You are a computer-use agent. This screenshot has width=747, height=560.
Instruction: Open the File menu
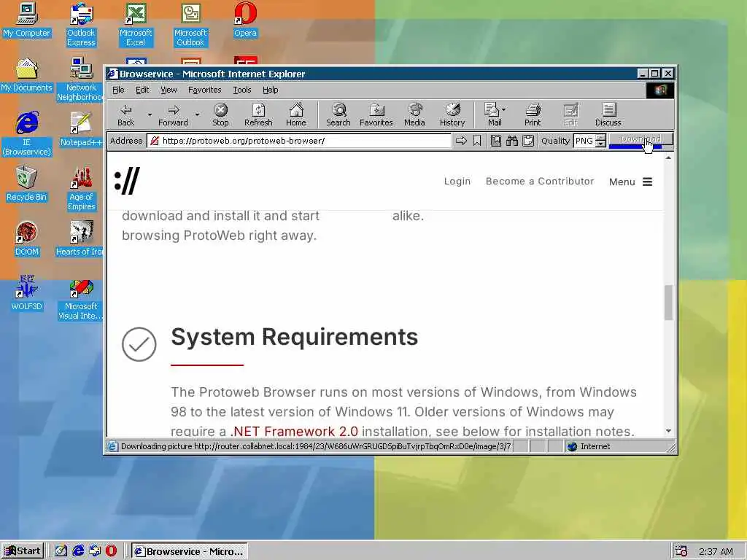[118, 90]
